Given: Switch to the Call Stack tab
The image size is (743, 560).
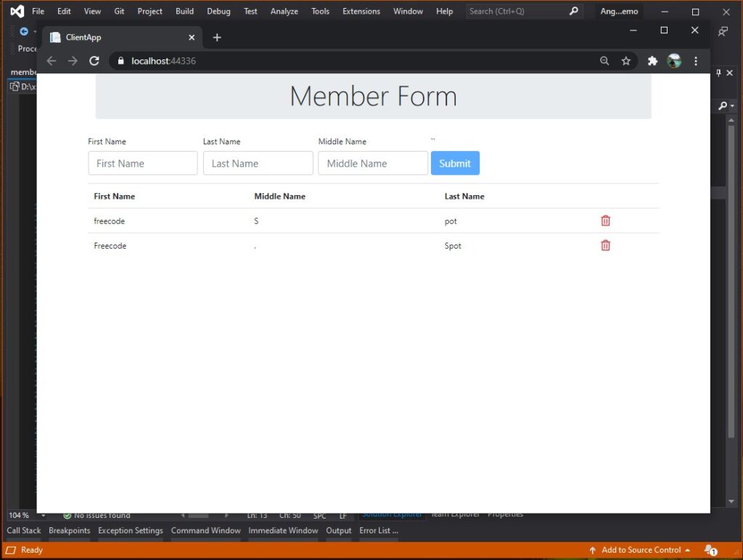Looking at the screenshot, I should [24, 531].
